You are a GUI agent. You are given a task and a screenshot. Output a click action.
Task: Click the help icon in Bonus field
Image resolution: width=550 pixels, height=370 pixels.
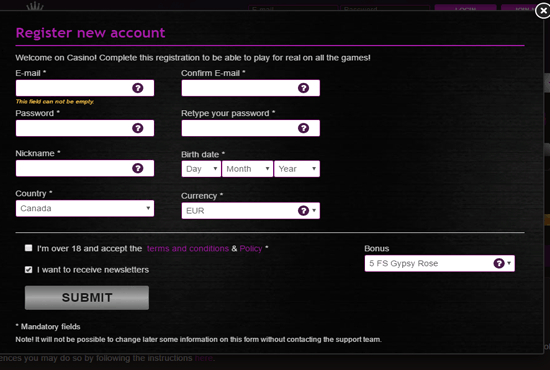pos(499,263)
